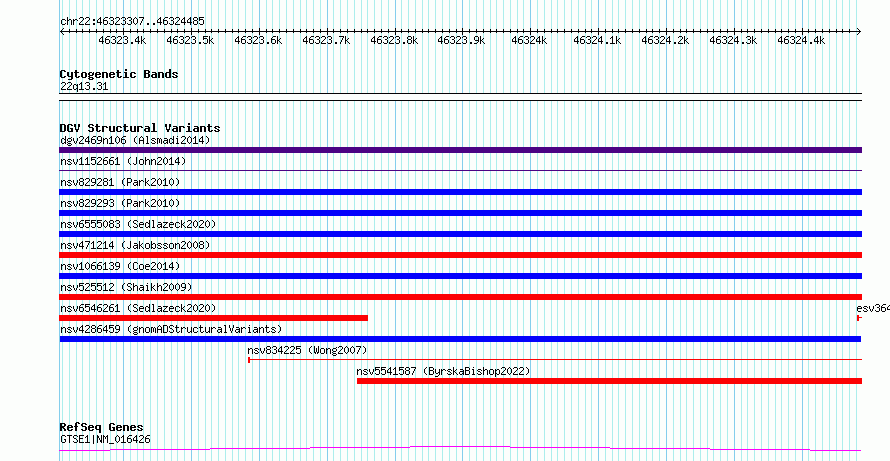Click the 46323.9k ruler tick label
The width and height of the screenshot is (890, 461).
(461, 40)
